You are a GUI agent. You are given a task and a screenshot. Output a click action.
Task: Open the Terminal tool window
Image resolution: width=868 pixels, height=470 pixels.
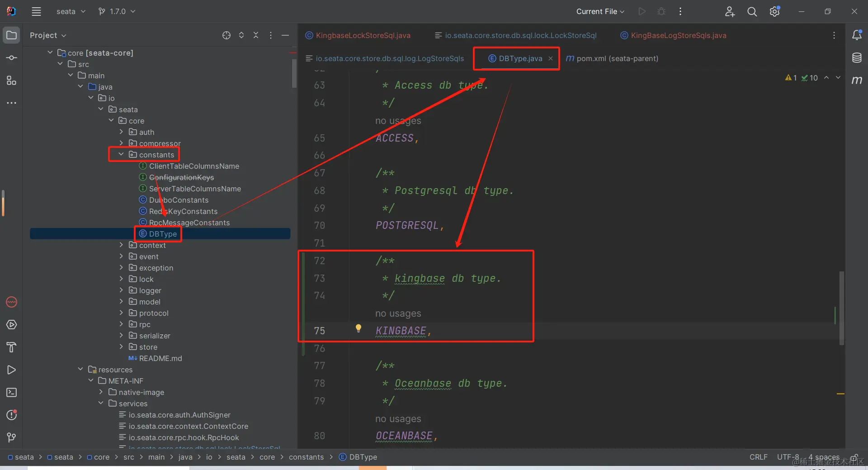[12, 393]
